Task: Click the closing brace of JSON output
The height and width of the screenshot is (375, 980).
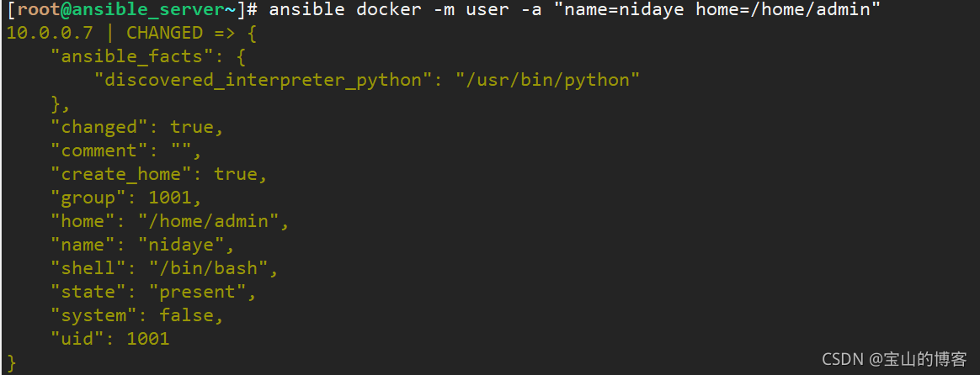Action: 11,363
